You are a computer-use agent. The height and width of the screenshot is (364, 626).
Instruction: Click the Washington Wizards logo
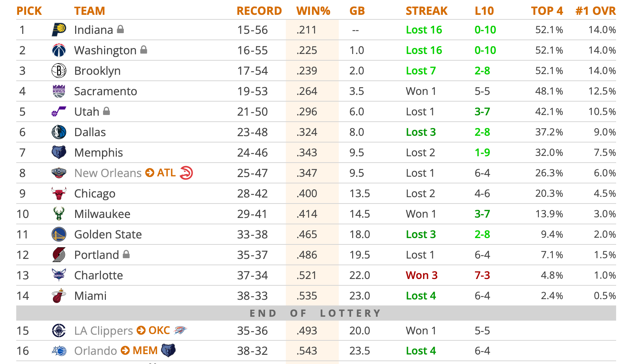59,50
